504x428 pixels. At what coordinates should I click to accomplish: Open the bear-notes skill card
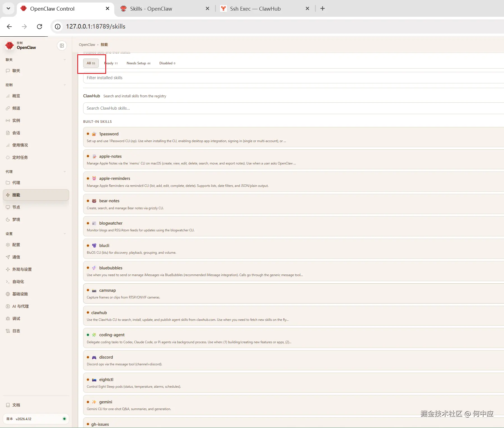point(293,204)
